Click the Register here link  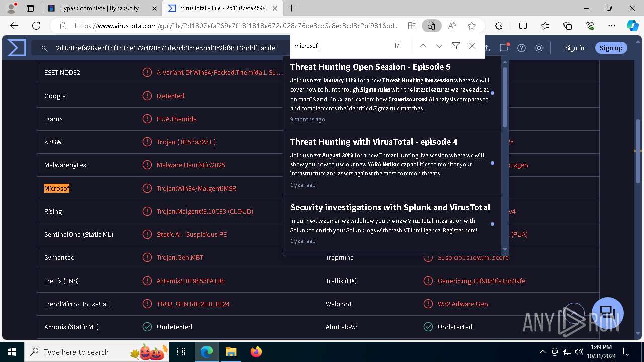point(460,230)
